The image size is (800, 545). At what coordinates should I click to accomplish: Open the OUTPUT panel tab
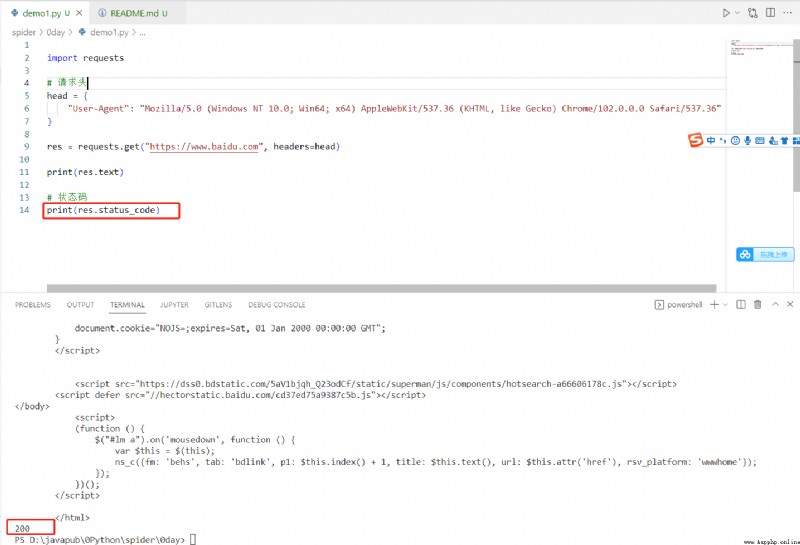tap(80, 305)
